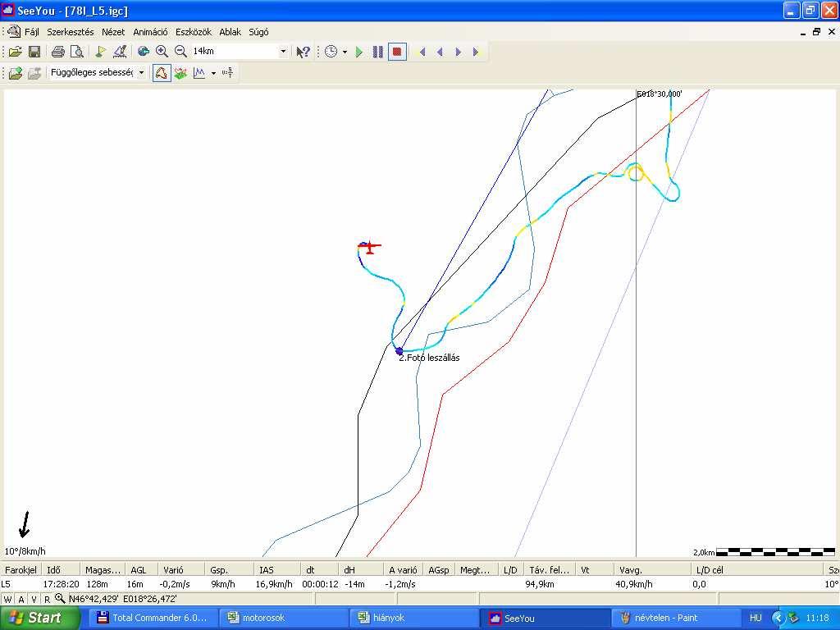Switch to the 3D terrain view icon

pos(180,73)
